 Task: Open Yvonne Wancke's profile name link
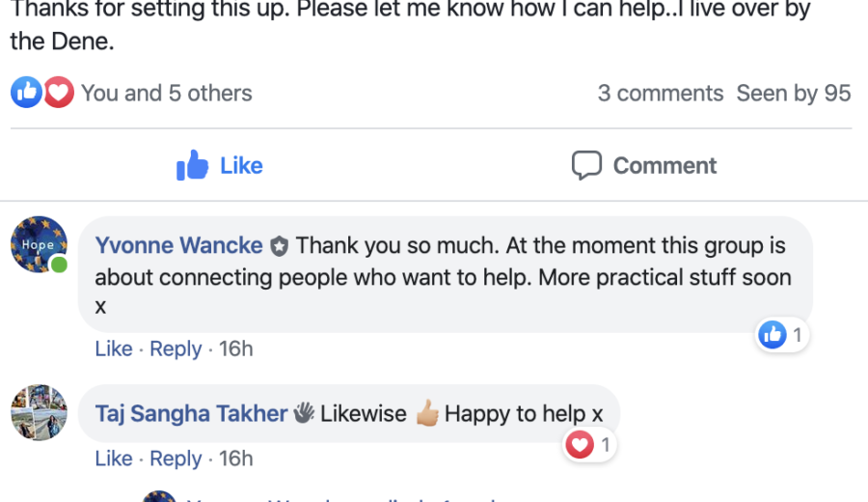178,246
